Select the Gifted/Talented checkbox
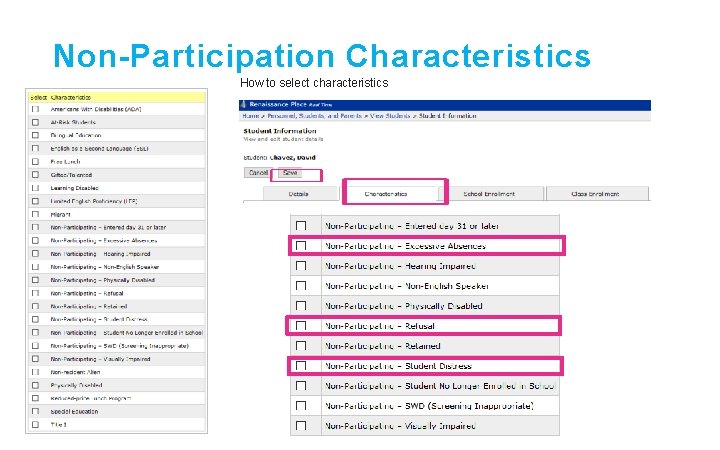The width and height of the screenshot is (720, 450). coord(36,174)
